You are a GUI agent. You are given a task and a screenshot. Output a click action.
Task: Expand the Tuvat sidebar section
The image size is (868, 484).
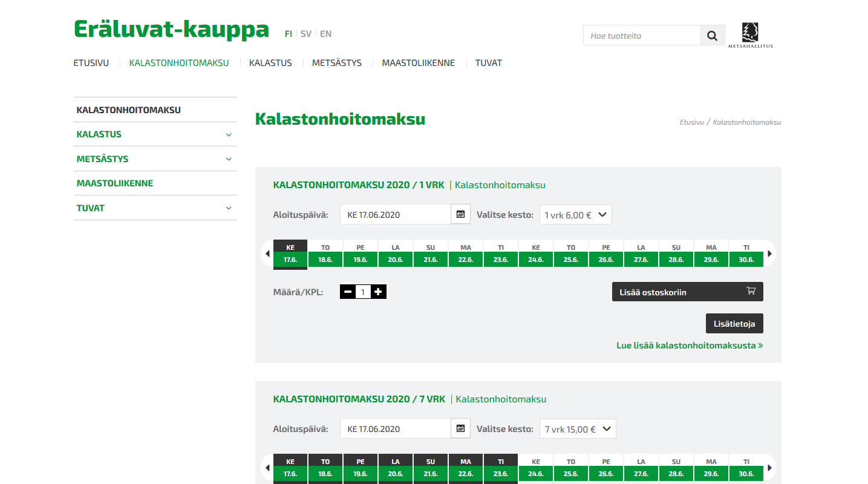229,208
